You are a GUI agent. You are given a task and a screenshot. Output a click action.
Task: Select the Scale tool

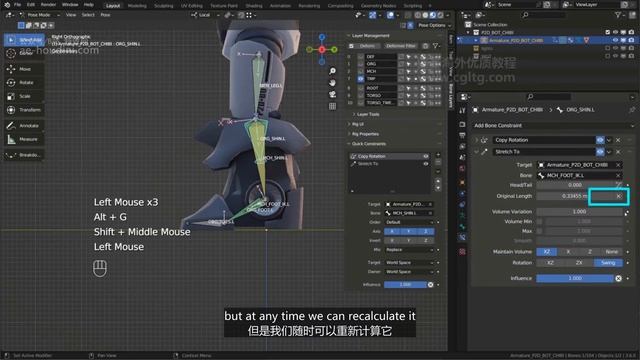24,96
